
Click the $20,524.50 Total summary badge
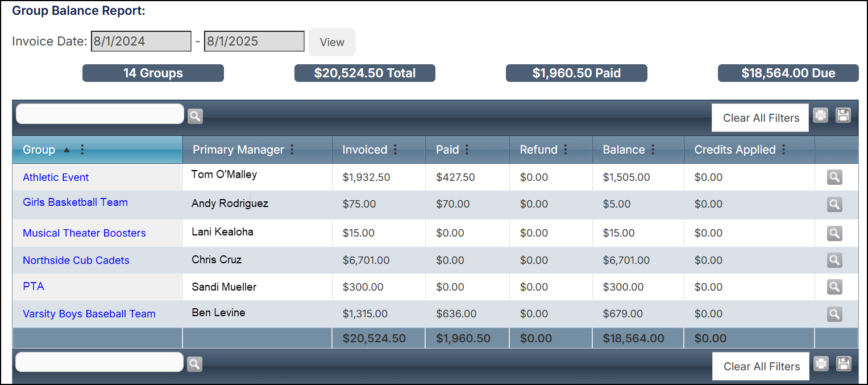coord(365,73)
